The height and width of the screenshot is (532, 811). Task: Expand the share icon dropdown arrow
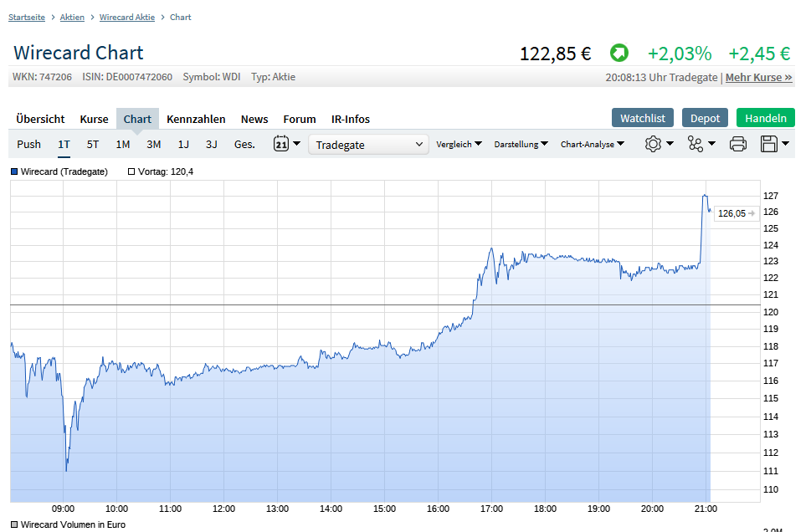pos(711,143)
